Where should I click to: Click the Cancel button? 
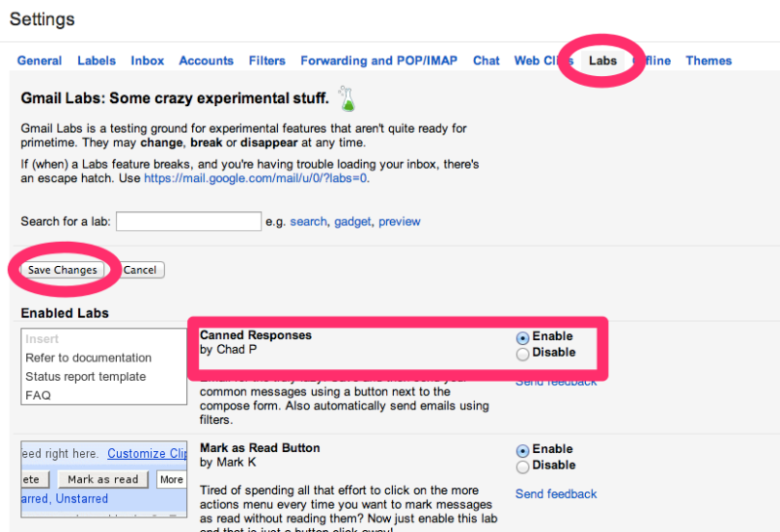tap(140, 270)
